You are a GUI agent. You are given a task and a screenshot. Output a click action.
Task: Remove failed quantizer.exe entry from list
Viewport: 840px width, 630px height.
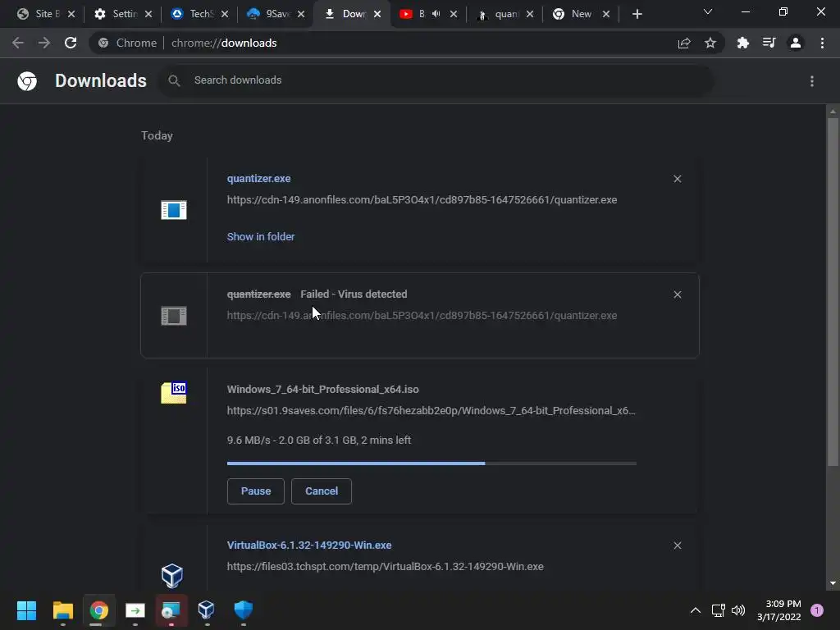point(678,294)
